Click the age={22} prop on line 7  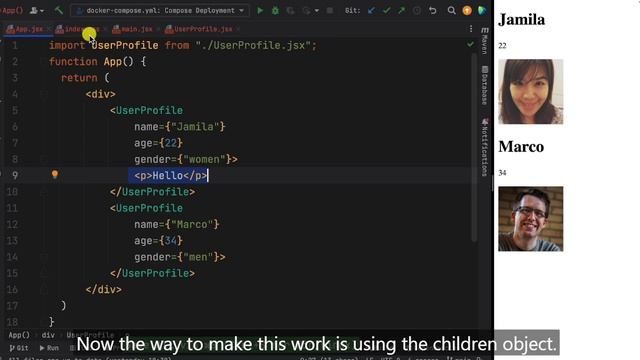coord(158,143)
